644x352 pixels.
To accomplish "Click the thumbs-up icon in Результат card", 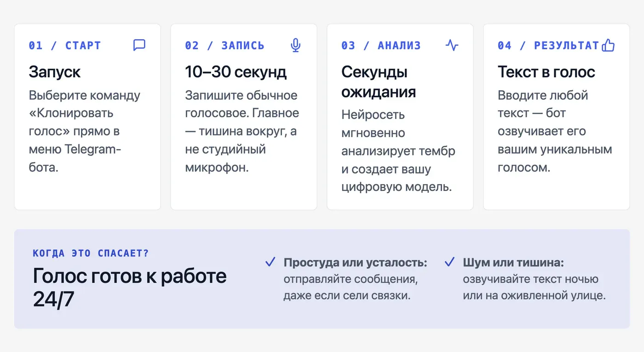I will click(x=608, y=45).
